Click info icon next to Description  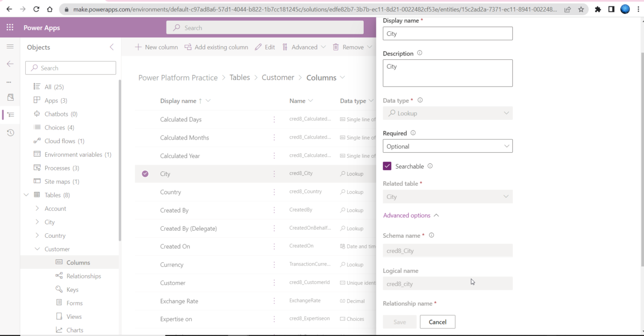[420, 53]
